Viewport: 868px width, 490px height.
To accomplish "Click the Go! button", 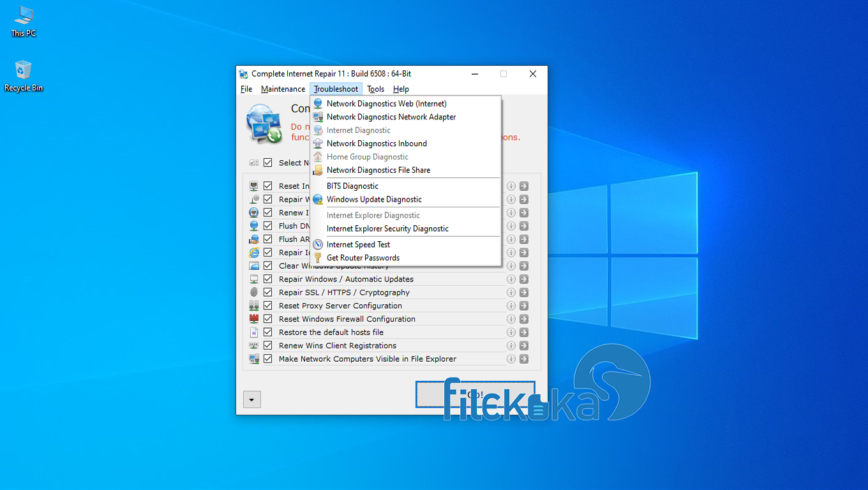I will [475, 395].
